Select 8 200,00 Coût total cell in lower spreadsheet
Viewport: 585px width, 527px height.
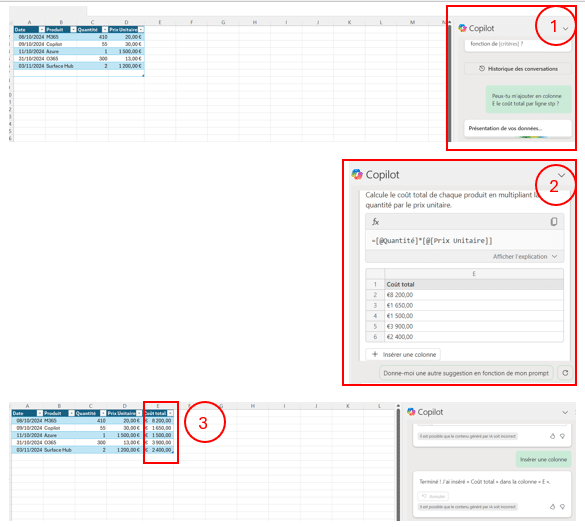[158, 421]
